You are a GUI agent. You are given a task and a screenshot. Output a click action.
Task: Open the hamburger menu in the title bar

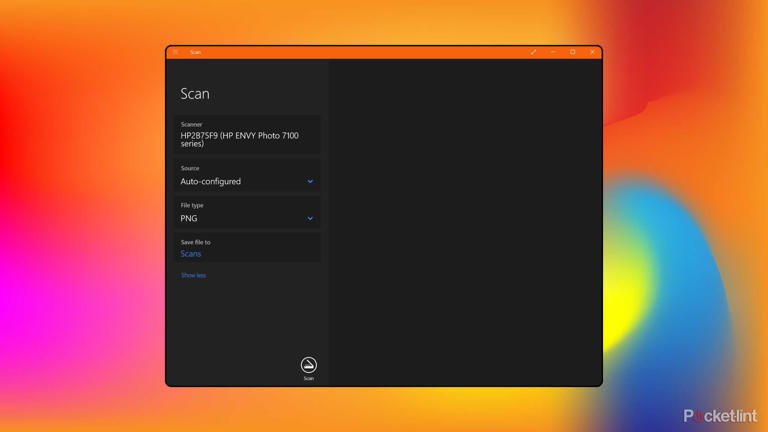point(175,52)
